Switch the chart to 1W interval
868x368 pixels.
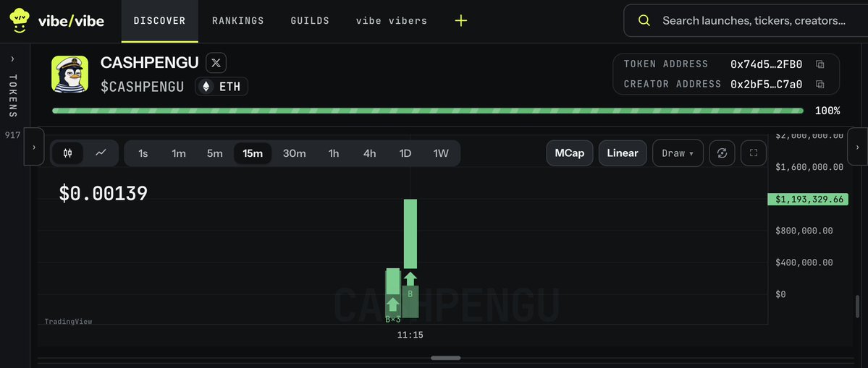441,153
